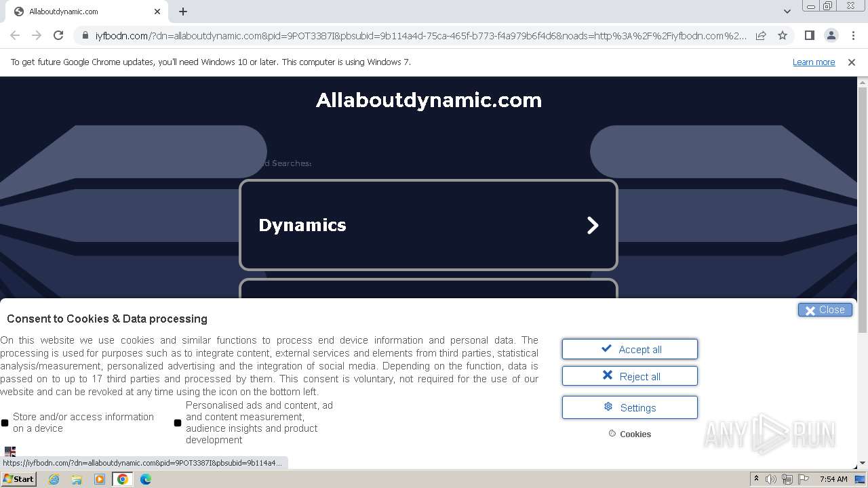This screenshot has height=488, width=868.
Task: Go forward to next page
Action: (x=37, y=35)
